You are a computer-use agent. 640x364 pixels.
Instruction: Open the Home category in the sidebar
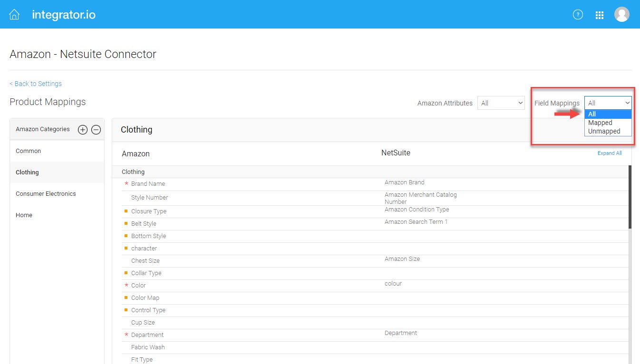tap(24, 215)
